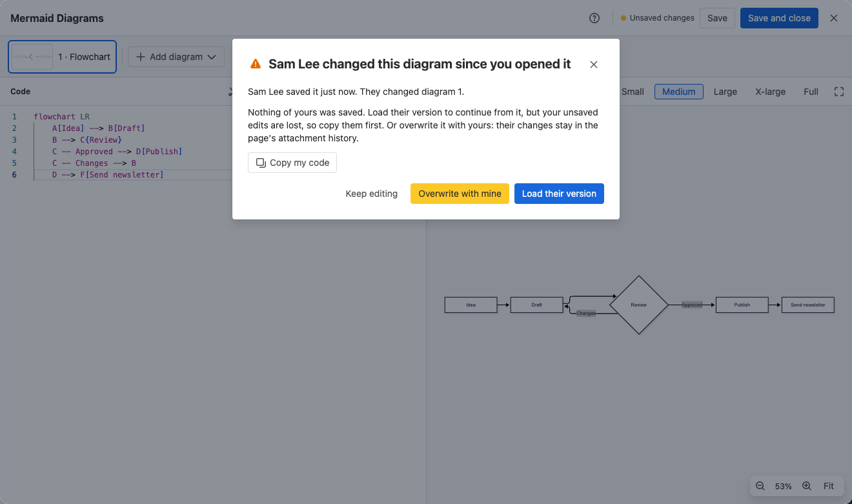Choose Keep editing in the dialog
The image size is (852, 504).
[x=372, y=194]
